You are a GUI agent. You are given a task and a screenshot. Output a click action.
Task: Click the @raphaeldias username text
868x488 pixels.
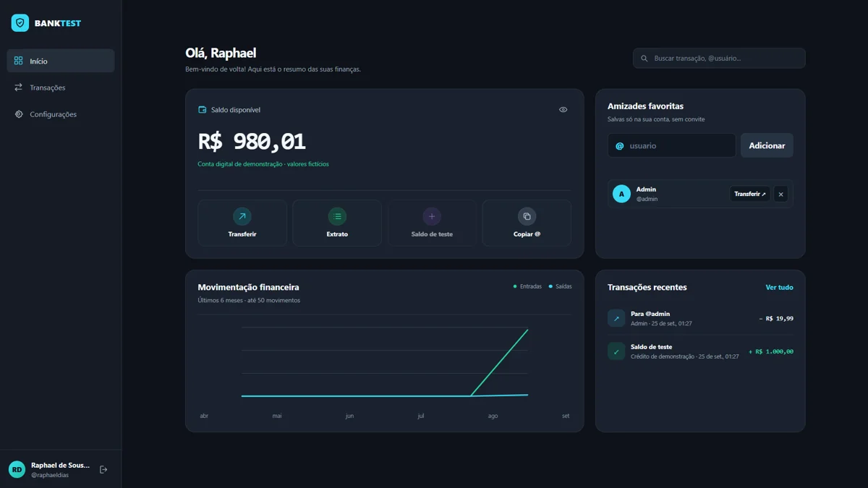[50, 475]
